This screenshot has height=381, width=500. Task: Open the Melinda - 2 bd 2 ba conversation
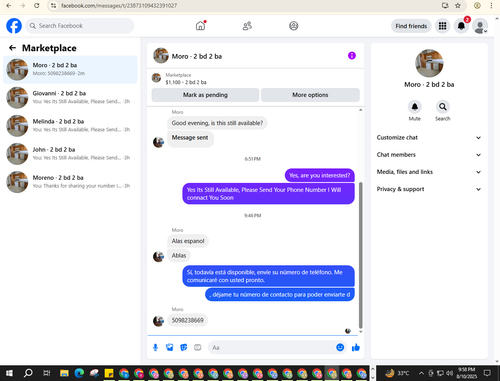pyautogui.click(x=70, y=126)
